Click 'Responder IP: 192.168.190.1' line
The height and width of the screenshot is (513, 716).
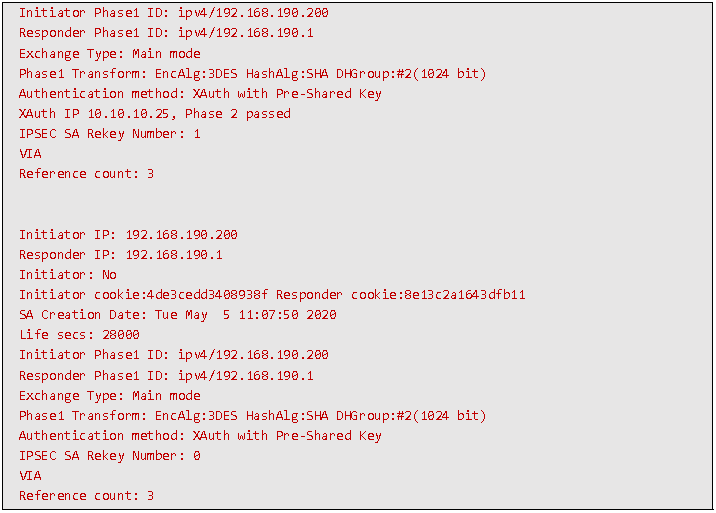point(121,255)
